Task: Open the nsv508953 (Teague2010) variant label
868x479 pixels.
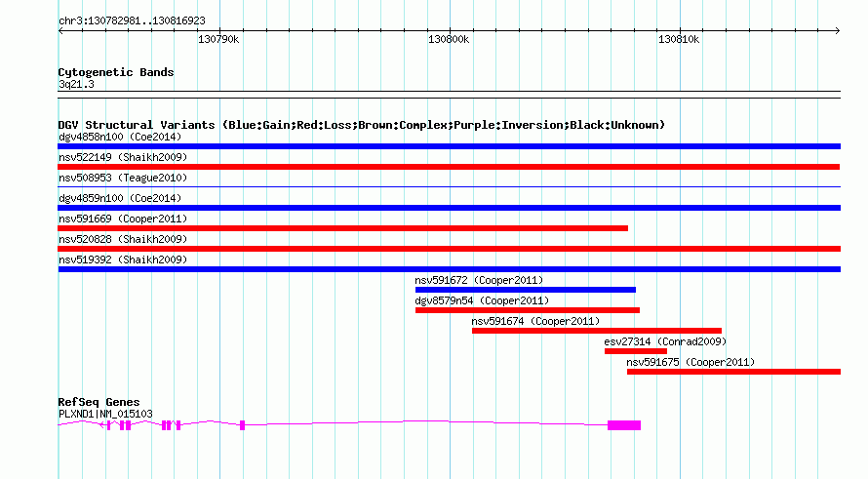Action: (123, 178)
